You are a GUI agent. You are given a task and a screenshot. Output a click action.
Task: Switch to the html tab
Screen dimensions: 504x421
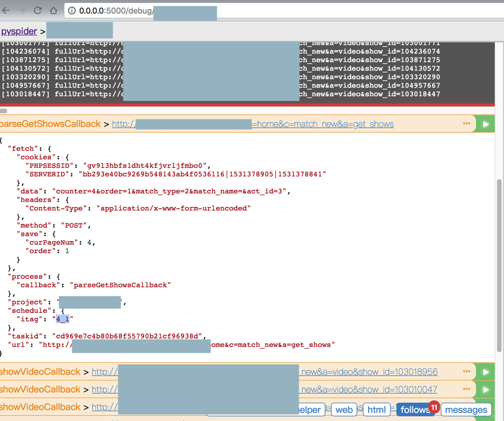point(377,410)
